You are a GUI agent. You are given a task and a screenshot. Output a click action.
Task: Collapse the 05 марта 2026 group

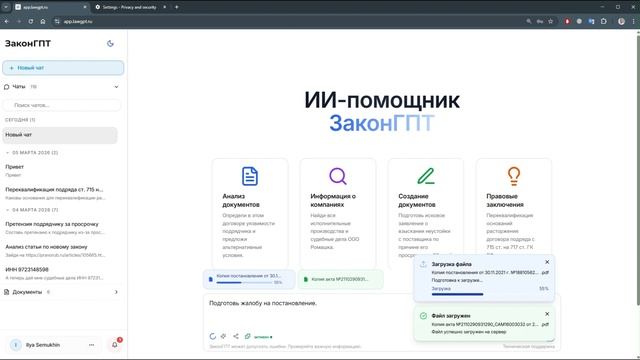tap(7, 153)
